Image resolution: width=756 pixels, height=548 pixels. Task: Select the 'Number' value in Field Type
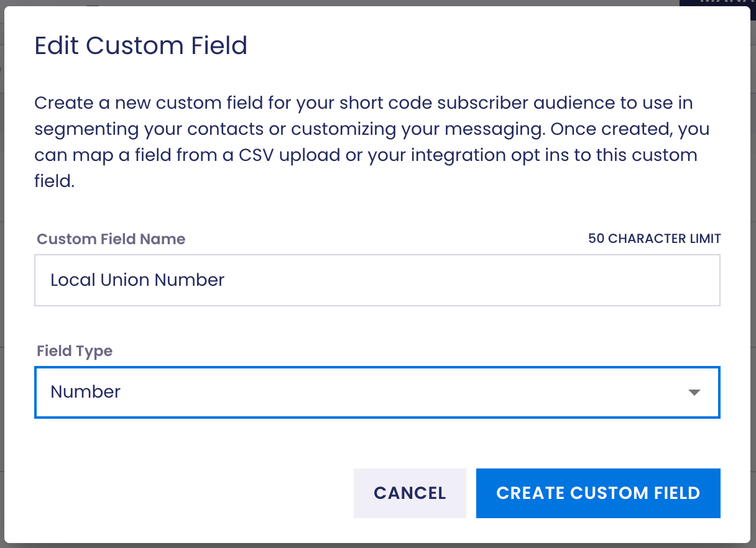pos(86,392)
